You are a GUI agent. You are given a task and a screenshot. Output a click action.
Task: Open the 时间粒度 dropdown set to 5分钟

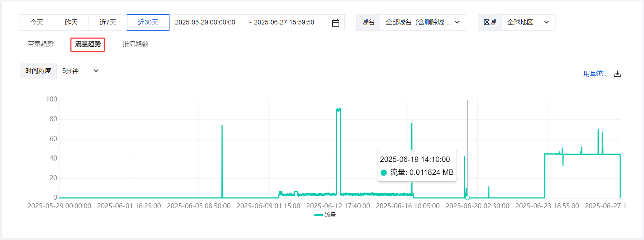click(81, 71)
